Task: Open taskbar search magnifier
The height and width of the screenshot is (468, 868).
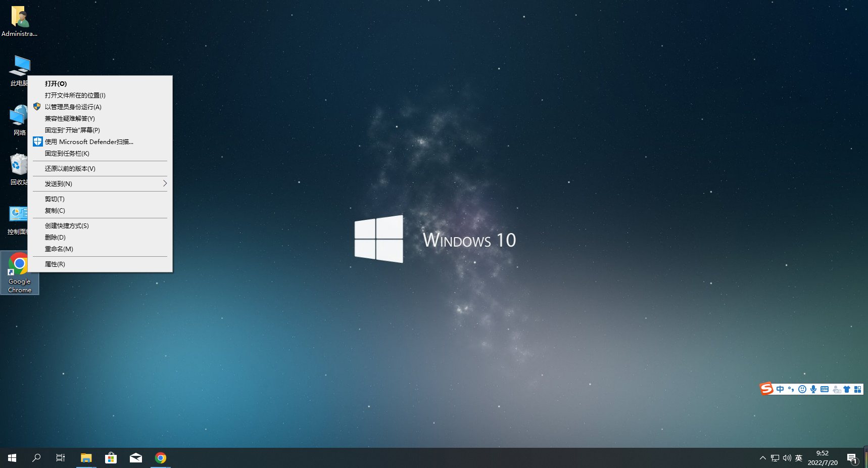Action: (x=36, y=458)
